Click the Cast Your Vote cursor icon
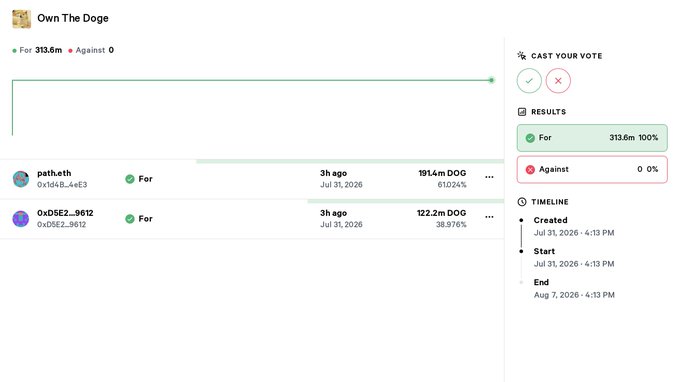The image size is (680, 382). pyautogui.click(x=522, y=56)
